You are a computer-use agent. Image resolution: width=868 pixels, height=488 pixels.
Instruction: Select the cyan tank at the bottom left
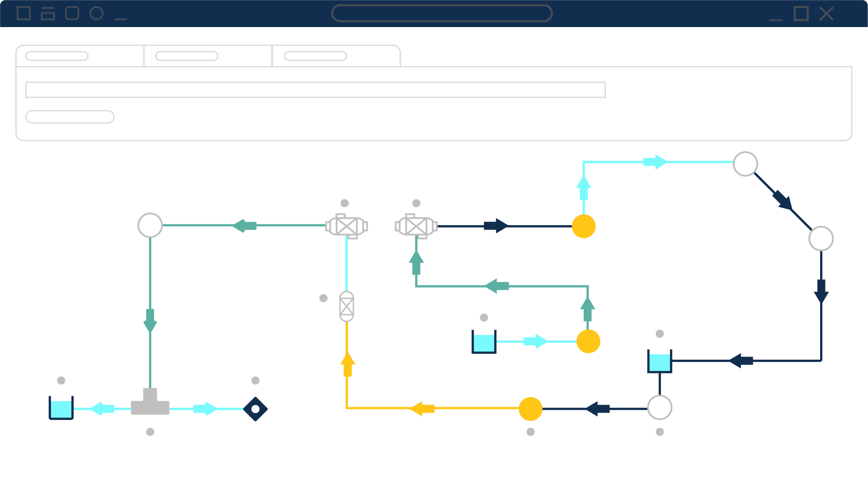(x=61, y=409)
